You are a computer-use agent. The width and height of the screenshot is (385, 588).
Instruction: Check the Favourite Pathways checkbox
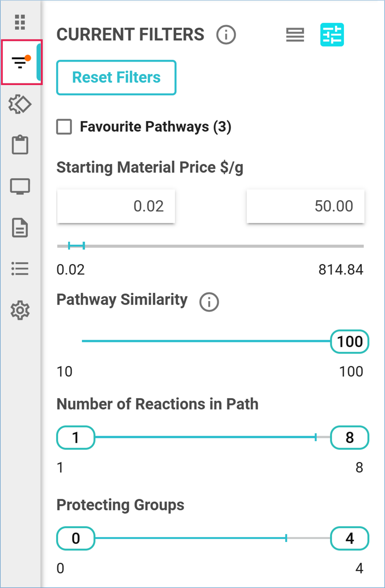pyautogui.click(x=64, y=127)
